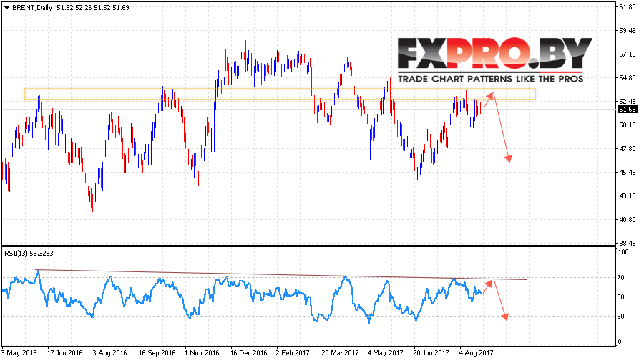Click the 59.45 price axis label
The height and width of the screenshot is (361, 644).
pos(627,30)
